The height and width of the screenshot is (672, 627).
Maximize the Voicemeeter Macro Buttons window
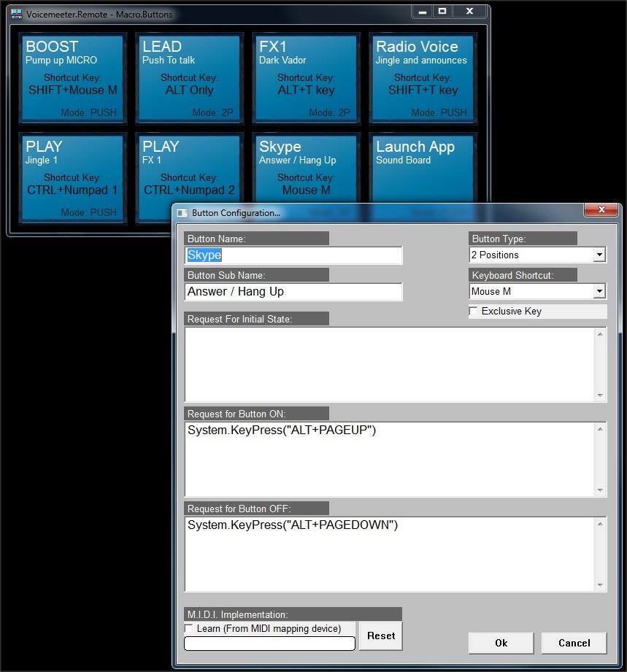442,12
